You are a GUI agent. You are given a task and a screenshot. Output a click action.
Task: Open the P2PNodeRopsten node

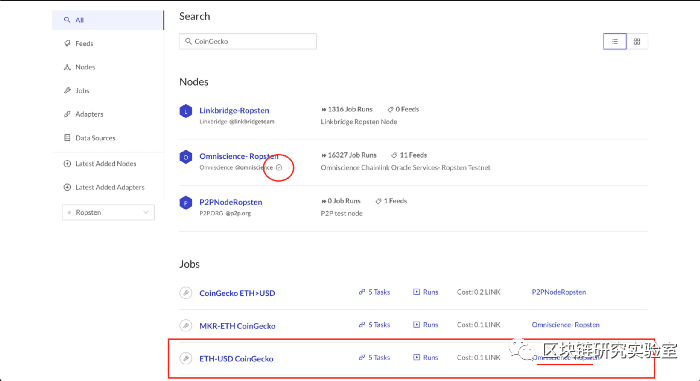(x=230, y=202)
